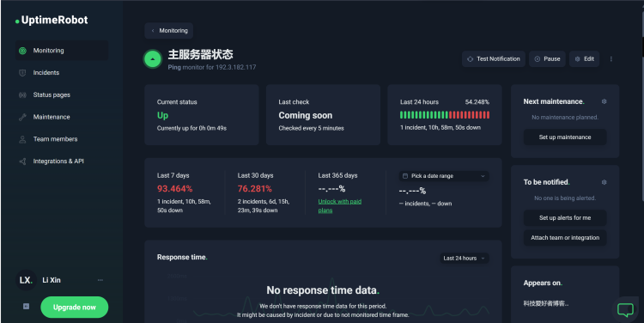Click the Next maintenance gear icon
This screenshot has width=644, height=323.
(x=604, y=101)
